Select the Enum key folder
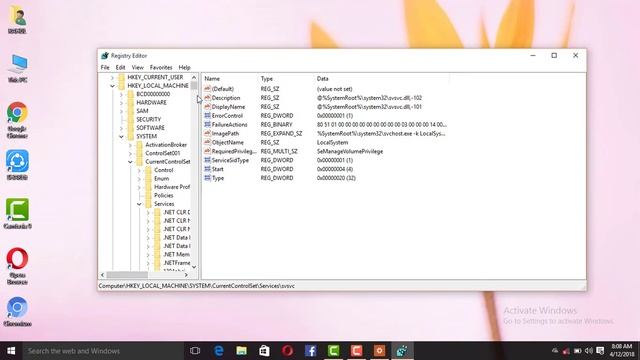This screenshot has width=640, height=360. tap(162, 178)
